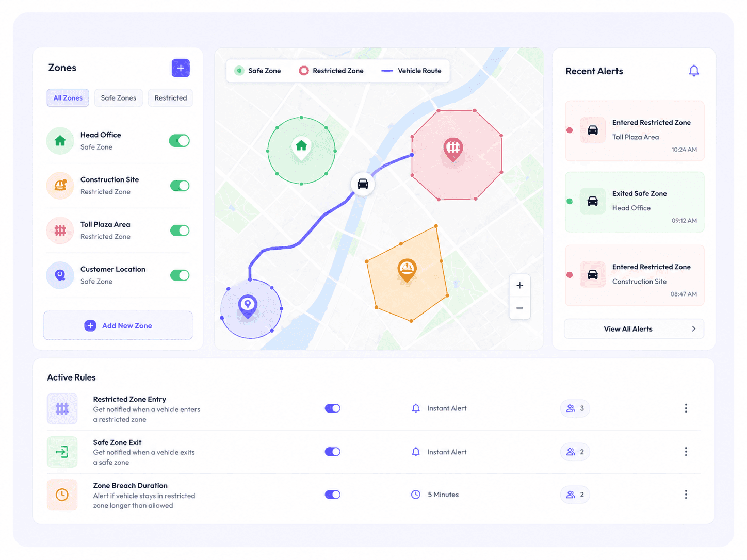This screenshot has width=747, height=560.
Task: Open more options for Restricted Zone Entry rule
Action: pyautogui.click(x=686, y=408)
